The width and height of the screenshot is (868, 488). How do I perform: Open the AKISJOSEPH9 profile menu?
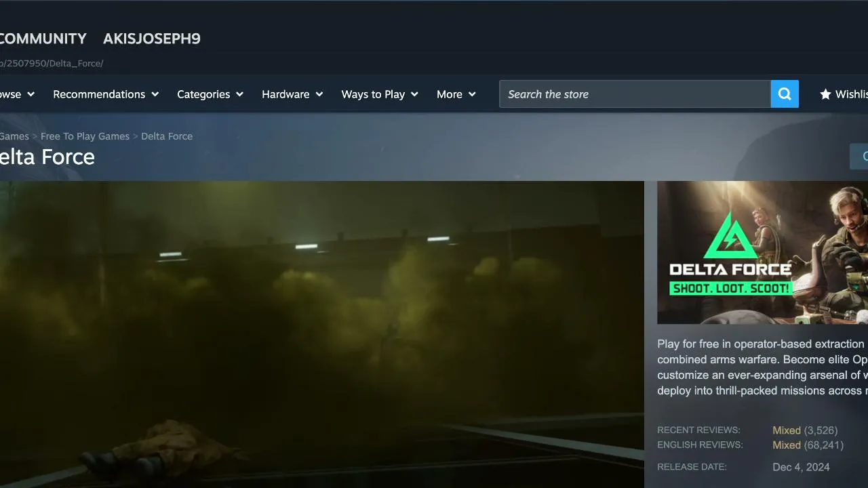(x=152, y=39)
